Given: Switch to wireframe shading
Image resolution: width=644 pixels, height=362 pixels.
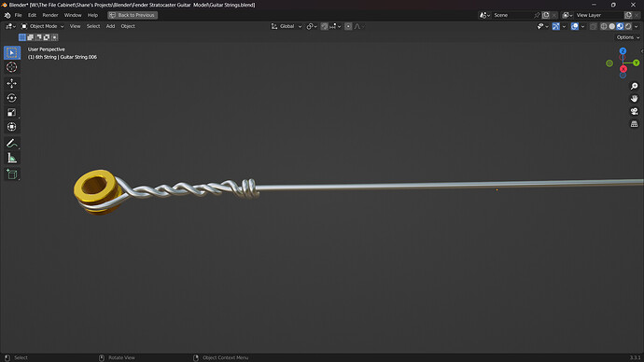Looking at the screenshot, I should click(x=604, y=26).
